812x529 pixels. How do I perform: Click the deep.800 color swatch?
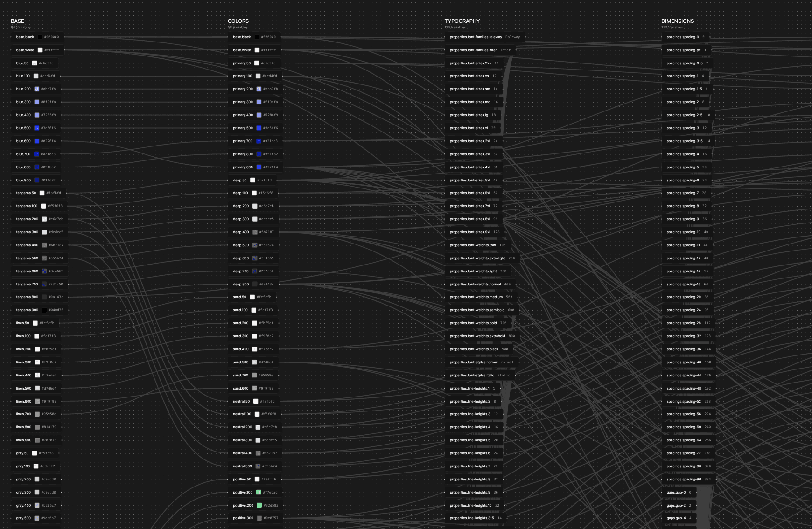254,284
